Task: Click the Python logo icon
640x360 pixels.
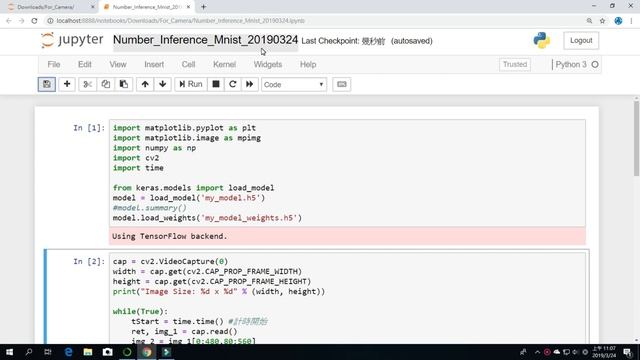Action: tap(542, 40)
